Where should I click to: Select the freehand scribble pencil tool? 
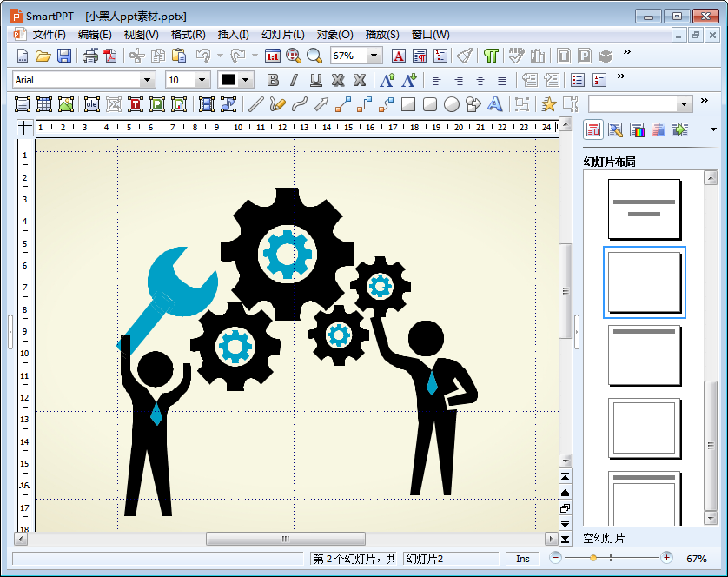[277, 104]
